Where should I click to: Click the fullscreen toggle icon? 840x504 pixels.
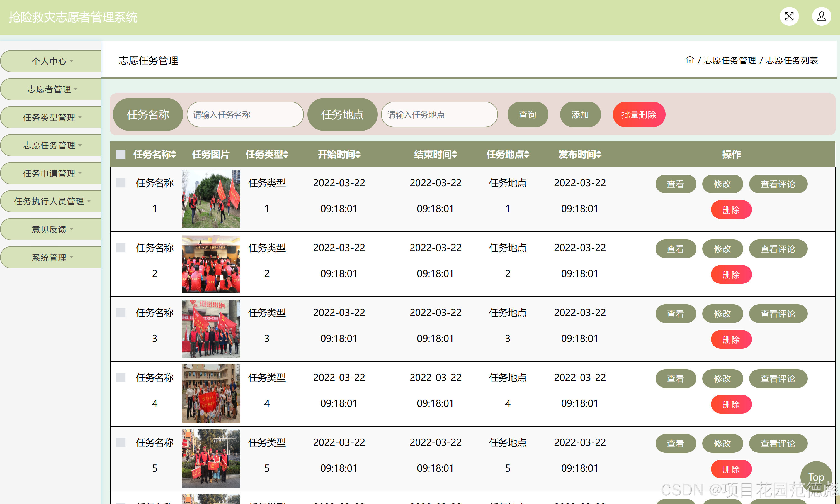[789, 16]
